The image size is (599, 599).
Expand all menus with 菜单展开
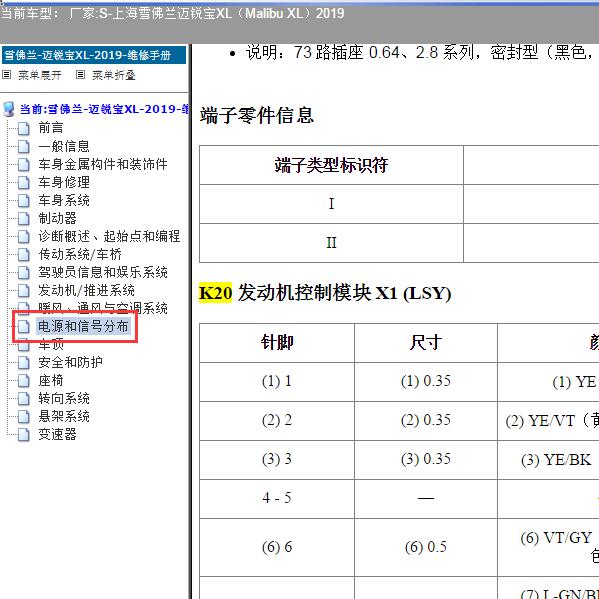pyautogui.click(x=39, y=75)
